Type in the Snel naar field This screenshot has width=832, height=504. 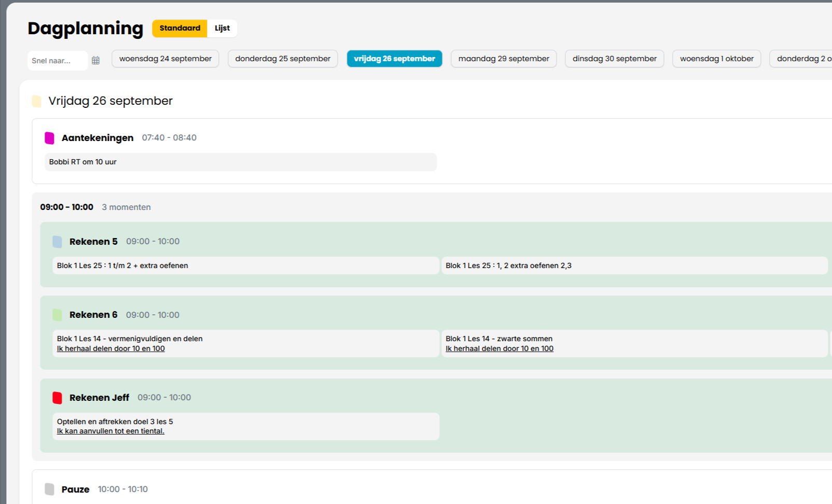pyautogui.click(x=57, y=61)
